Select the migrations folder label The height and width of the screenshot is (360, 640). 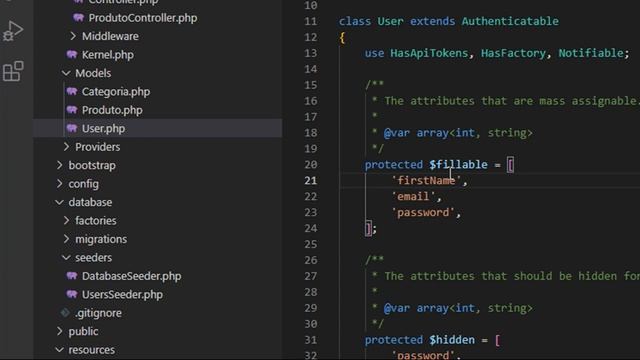[x=101, y=239]
